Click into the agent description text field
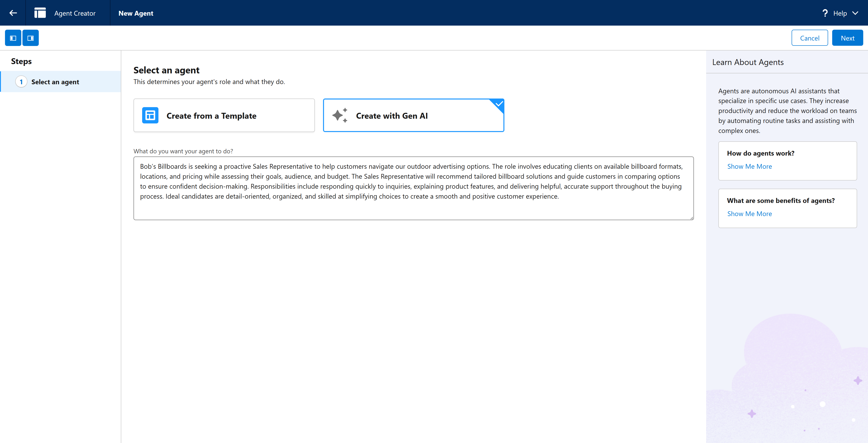Screen dimensions: 868x443 pyautogui.click(x=413, y=188)
